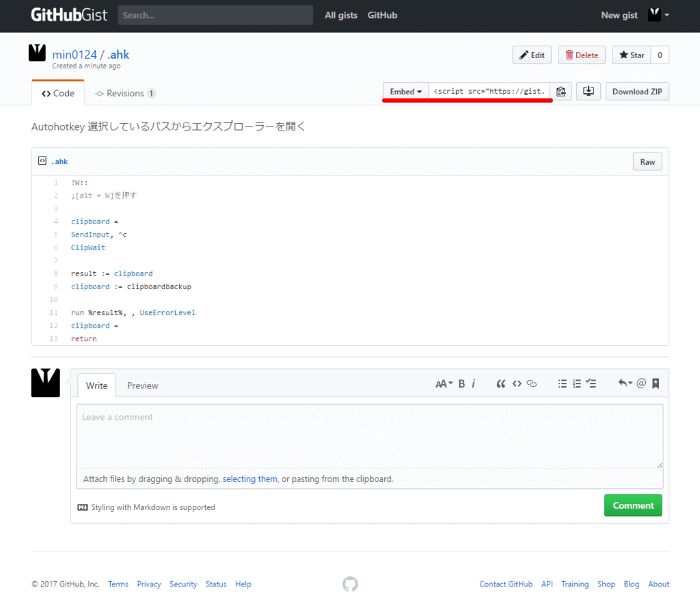
Task: Copy embed script to clipboard
Action: [x=561, y=92]
